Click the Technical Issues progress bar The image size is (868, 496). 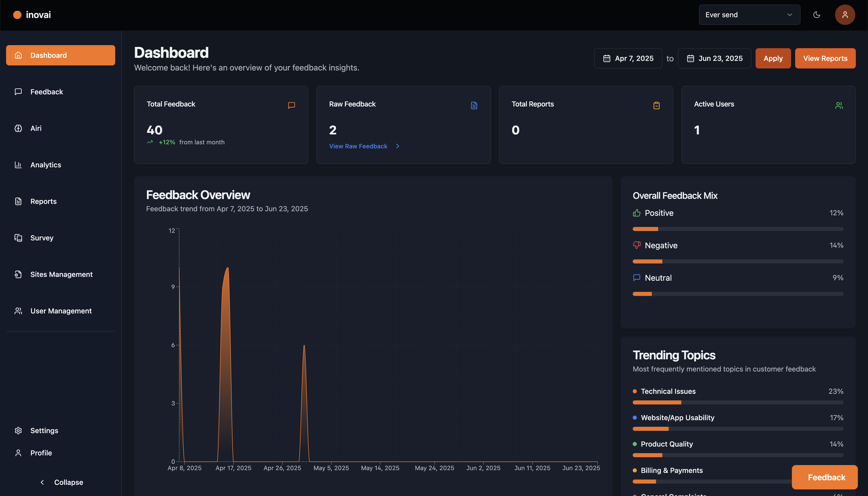point(738,402)
